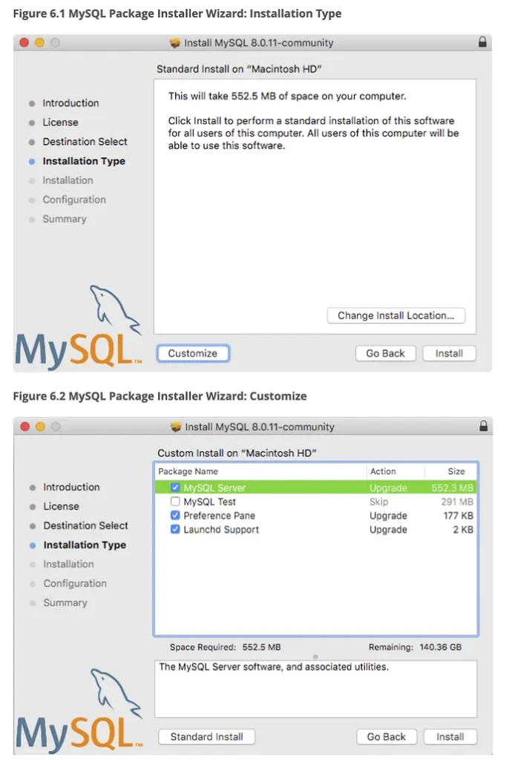Select Introduction step in the Figure 6.2 sidebar
This screenshot has height=760, width=532.
[x=72, y=487]
